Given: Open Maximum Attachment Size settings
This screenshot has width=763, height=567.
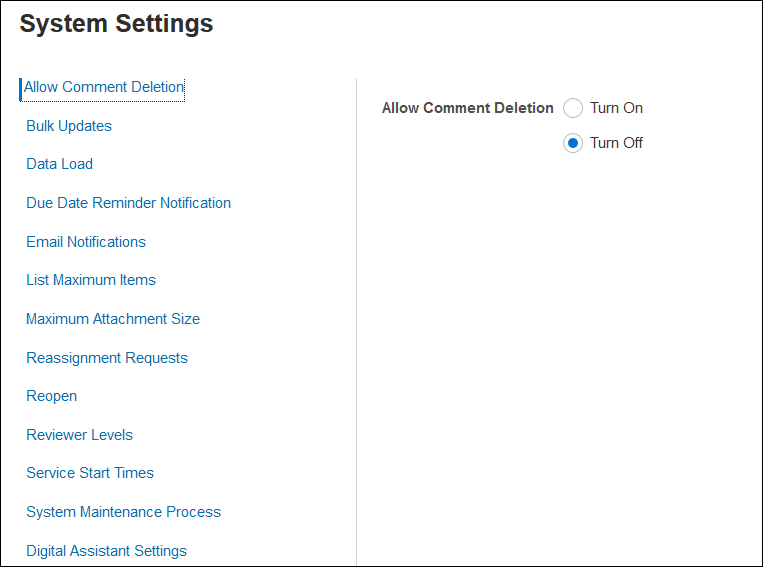Looking at the screenshot, I should (113, 319).
